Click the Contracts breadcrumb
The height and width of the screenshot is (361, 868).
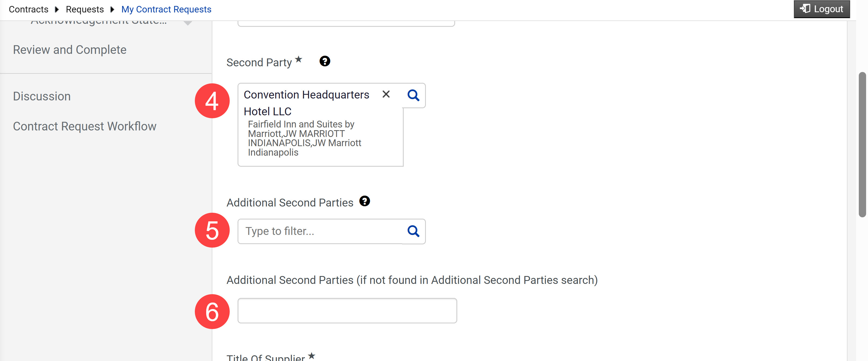point(29,9)
